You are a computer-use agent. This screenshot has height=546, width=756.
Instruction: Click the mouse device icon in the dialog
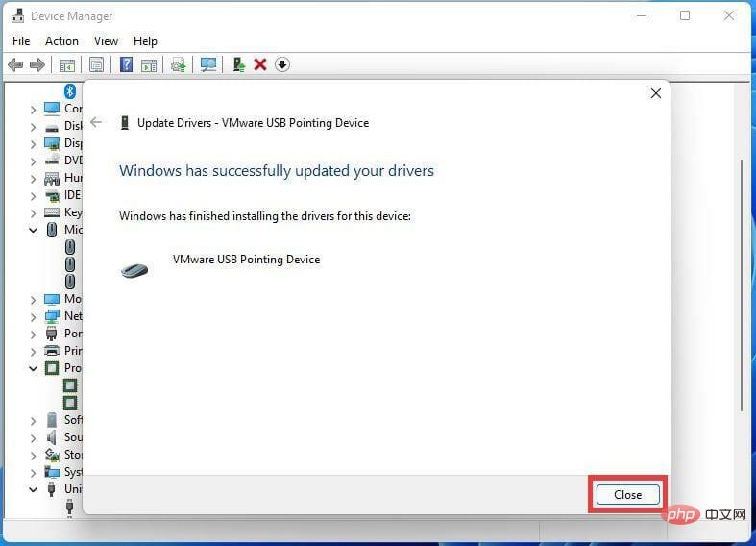[134, 270]
